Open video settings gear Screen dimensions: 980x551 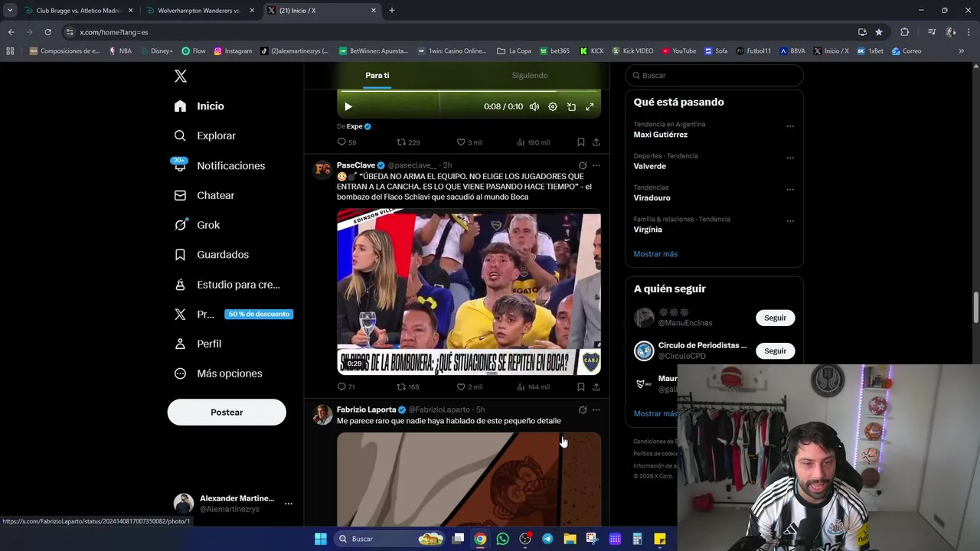[x=553, y=106]
